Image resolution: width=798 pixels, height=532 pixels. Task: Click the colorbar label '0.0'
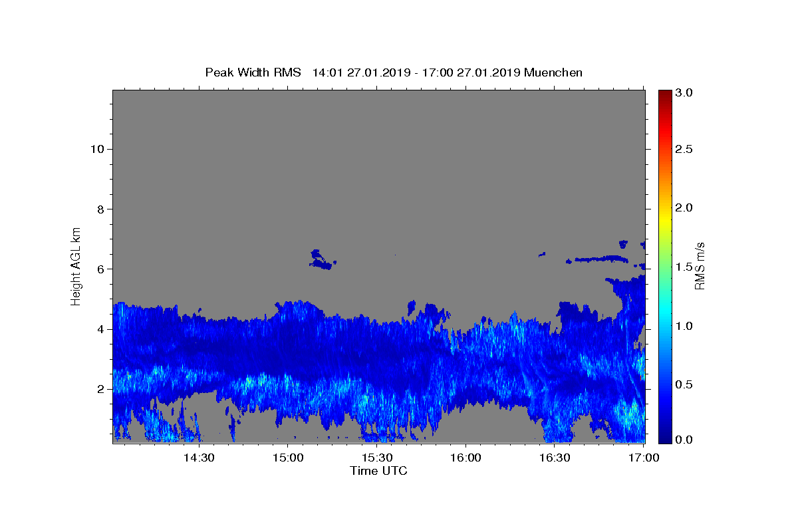(x=684, y=440)
